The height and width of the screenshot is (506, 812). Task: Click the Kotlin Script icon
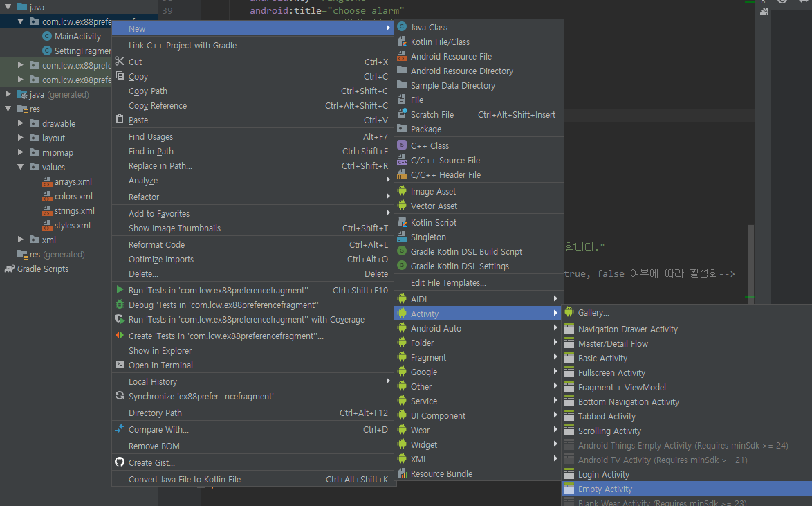(x=402, y=222)
